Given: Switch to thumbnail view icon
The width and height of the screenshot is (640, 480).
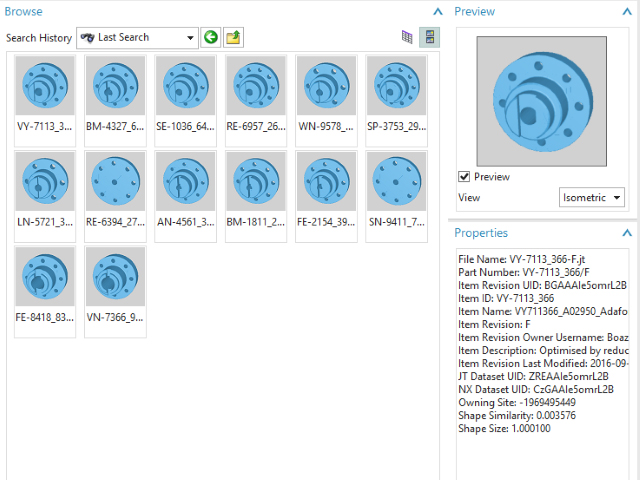Looking at the screenshot, I should coord(430,37).
